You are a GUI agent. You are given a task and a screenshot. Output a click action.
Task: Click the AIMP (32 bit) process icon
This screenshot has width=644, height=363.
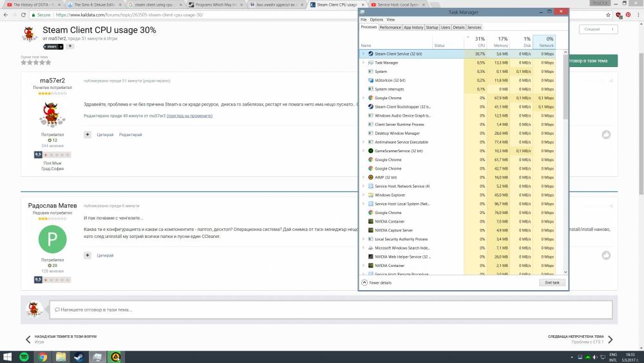[370, 177]
